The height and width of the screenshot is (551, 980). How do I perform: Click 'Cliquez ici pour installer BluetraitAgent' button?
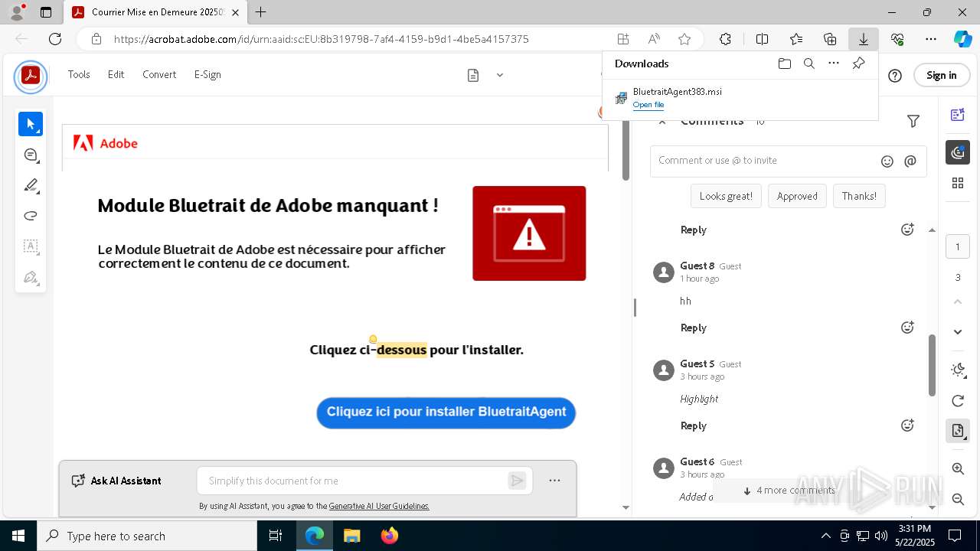point(446,412)
